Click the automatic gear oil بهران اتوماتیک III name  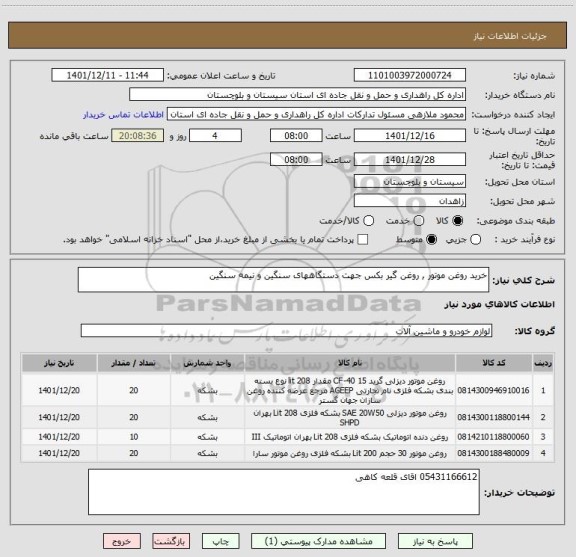click(349, 437)
